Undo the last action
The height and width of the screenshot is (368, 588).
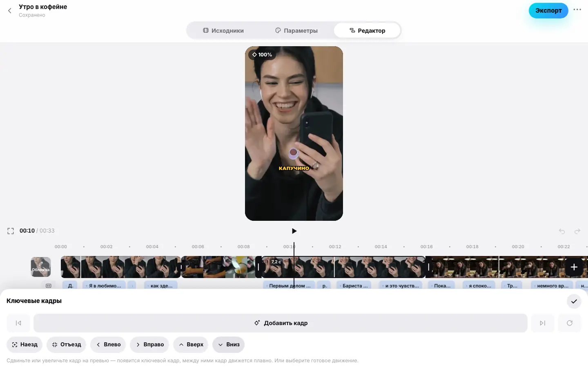(x=562, y=231)
